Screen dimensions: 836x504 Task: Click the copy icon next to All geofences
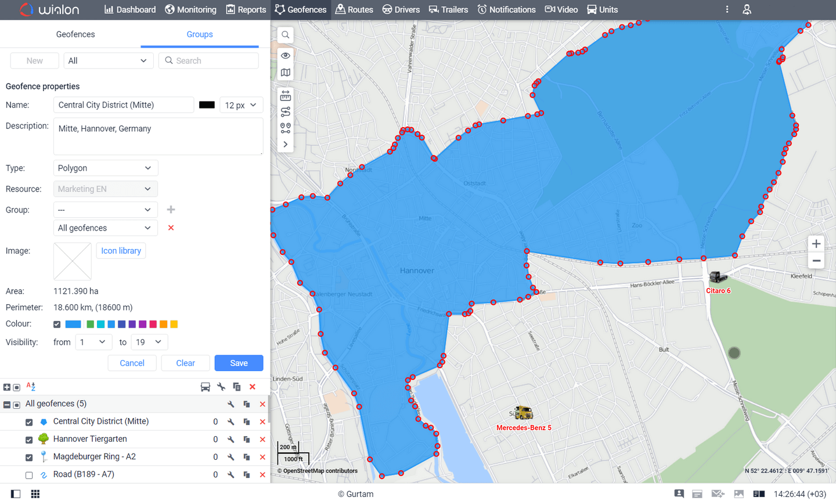246,404
